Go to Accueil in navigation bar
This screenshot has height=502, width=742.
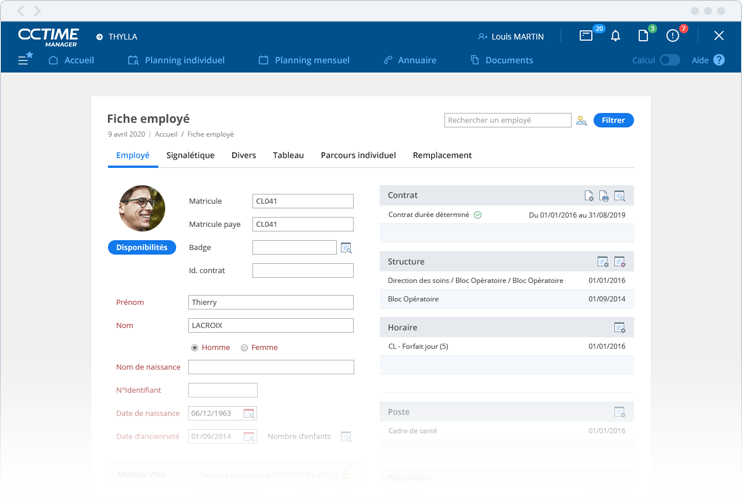tap(71, 61)
